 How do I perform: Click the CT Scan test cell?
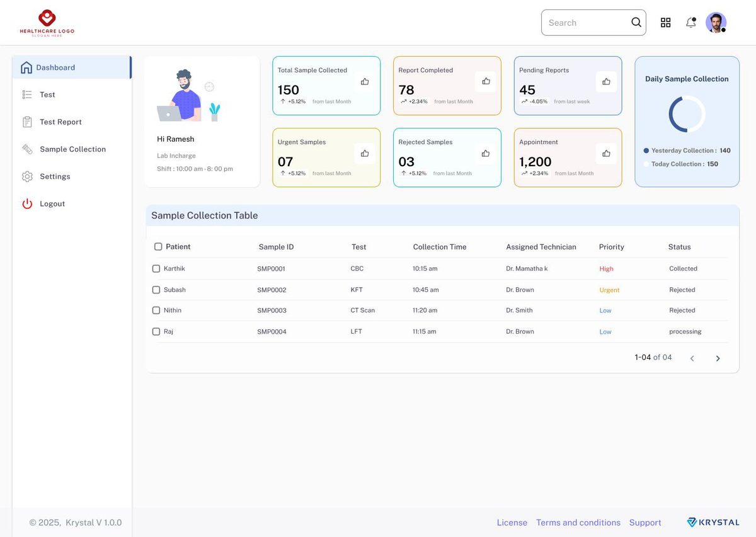pos(363,310)
